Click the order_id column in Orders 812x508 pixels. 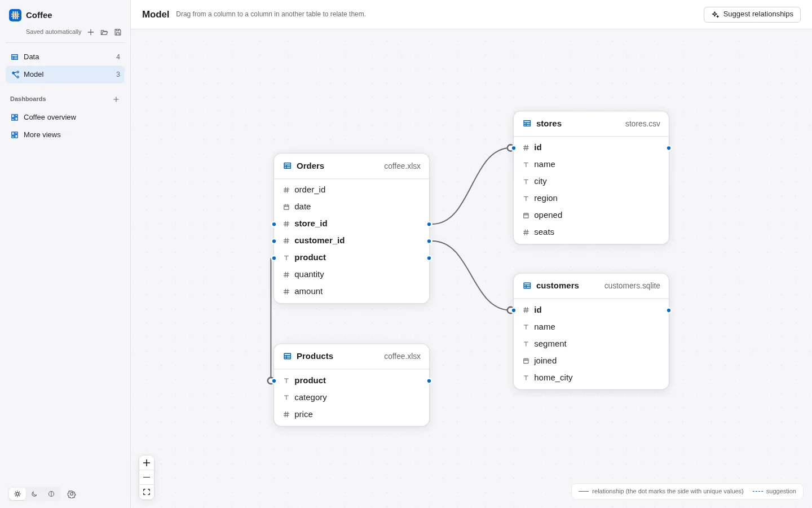(351, 190)
